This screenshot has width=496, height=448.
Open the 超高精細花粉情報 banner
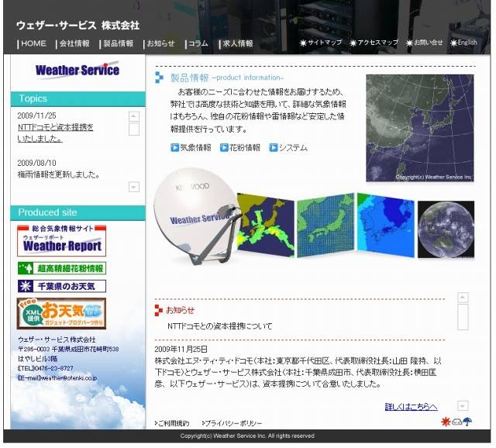pos(62,268)
